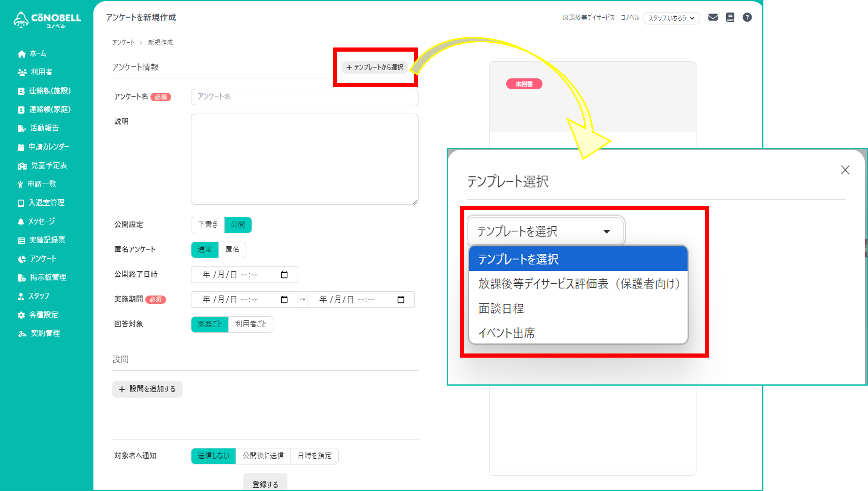868x491 pixels.
Task: Open the mail envelope icon in header
Action: click(x=713, y=17)
